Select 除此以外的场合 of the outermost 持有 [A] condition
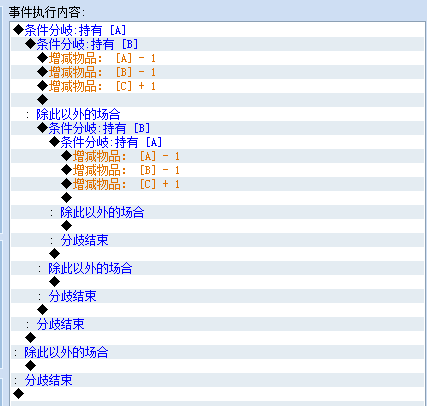The width and height of the screenshot is (427, 406). click(x=217, y=352)
